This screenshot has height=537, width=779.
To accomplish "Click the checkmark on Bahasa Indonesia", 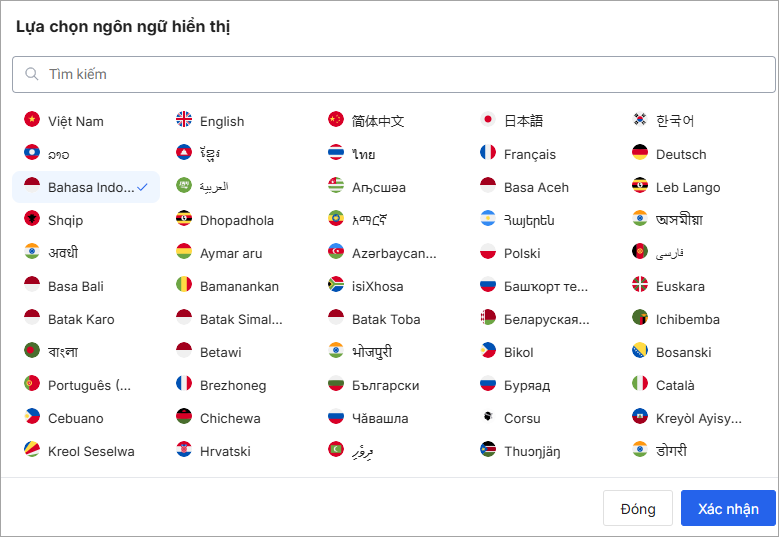I will [x=143, y=187].
